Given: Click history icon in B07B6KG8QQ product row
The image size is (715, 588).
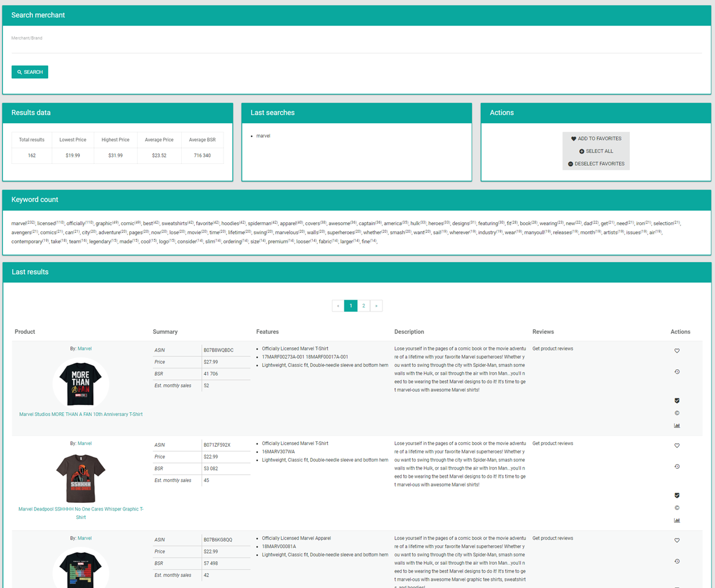Looking at the screenshot, I should [677, 561].
